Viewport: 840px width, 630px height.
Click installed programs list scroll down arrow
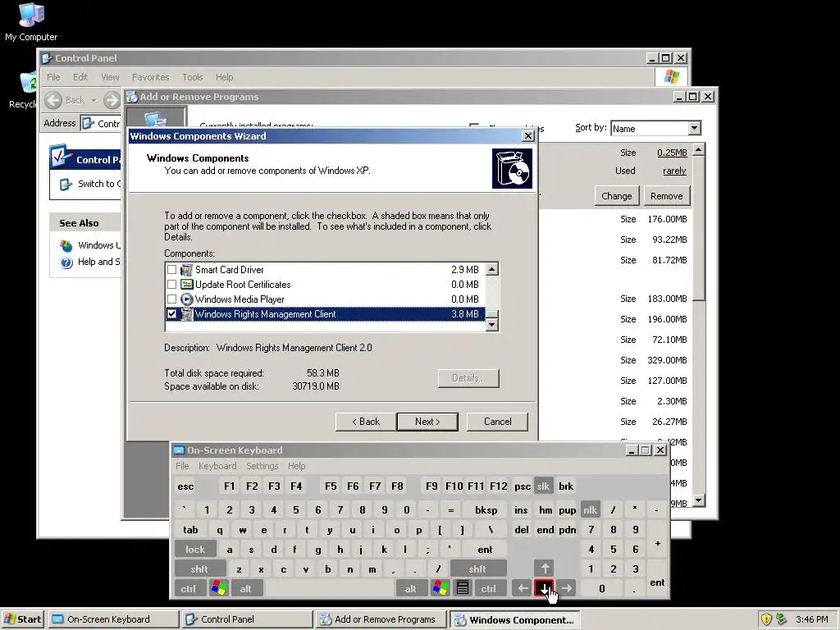click(699, 500)
